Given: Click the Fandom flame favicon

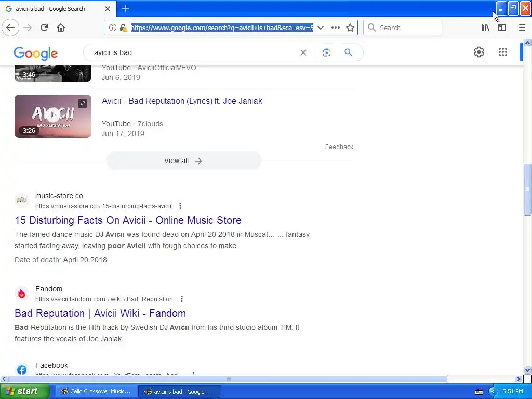Looking at the screenshot, I should coord(22,294).
